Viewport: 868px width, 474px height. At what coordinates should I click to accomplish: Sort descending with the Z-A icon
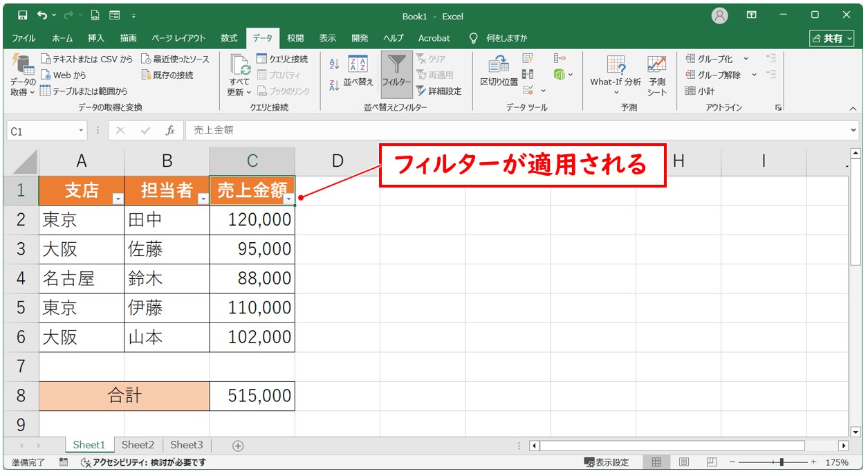point(334,85)
